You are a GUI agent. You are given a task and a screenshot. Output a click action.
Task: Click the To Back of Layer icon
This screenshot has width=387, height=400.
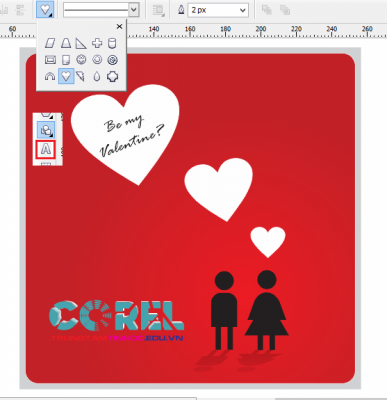(x=285, y=10)
